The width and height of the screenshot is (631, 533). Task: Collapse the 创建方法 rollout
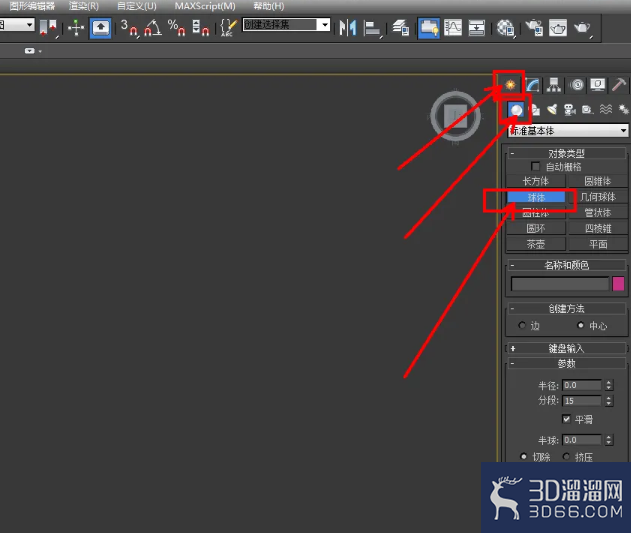566,309
